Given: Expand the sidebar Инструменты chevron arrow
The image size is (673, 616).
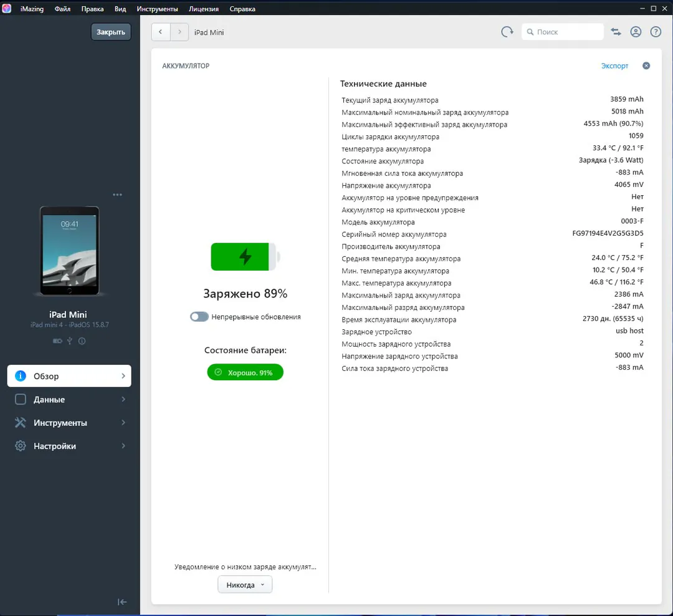Looking at the screenshot, I should tap(123, 423).
